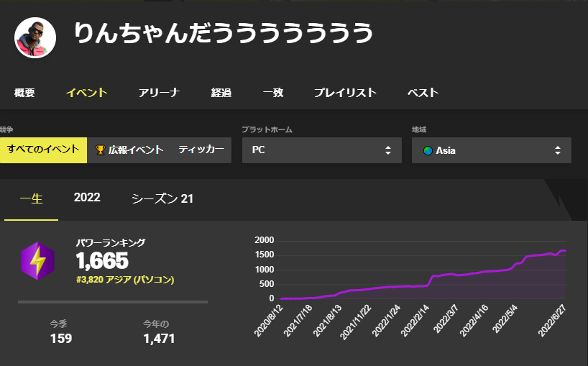
Task: Select the 一生 lifetime tab
Action: 31,198
